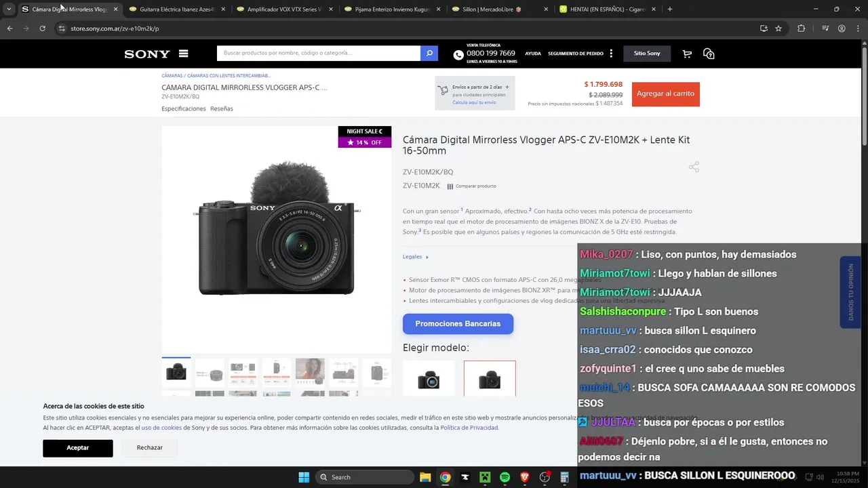Click Agregar al carrito button
Image resolution: width=868 pixels, height=488 pixels.
(x=665, y=94)
